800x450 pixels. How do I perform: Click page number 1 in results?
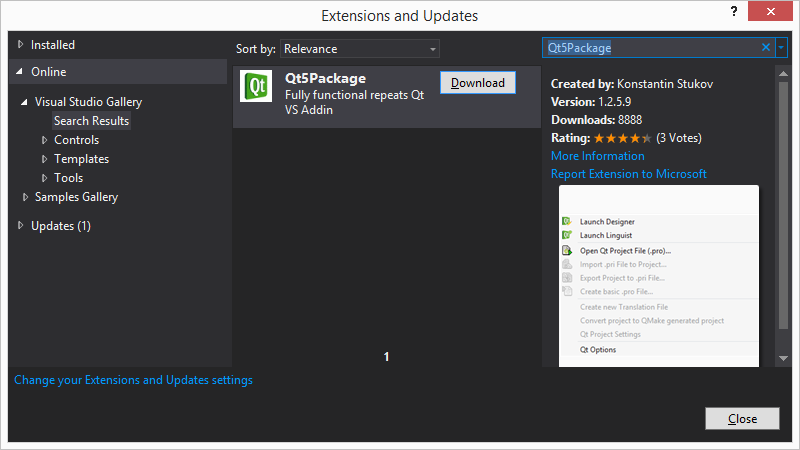pos(386,357)
